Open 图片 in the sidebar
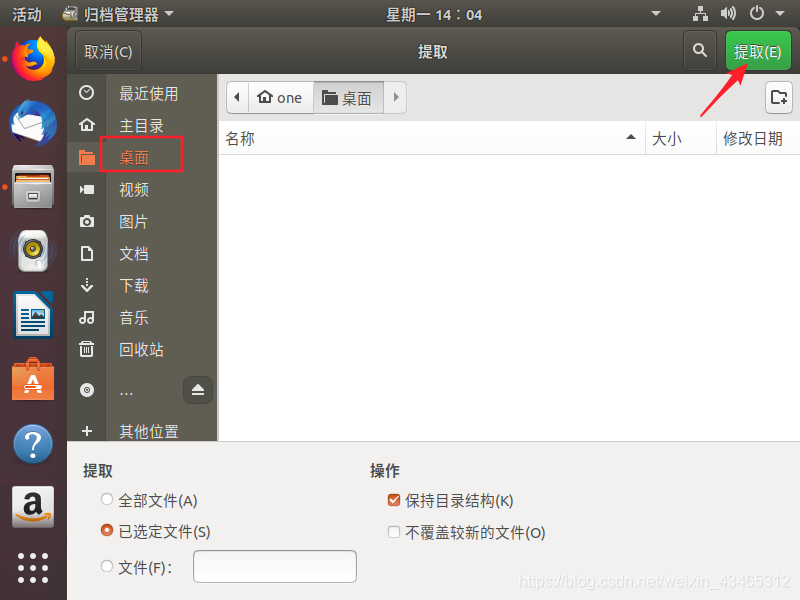The width and height of the screenshot is (800, 600). 134,221
